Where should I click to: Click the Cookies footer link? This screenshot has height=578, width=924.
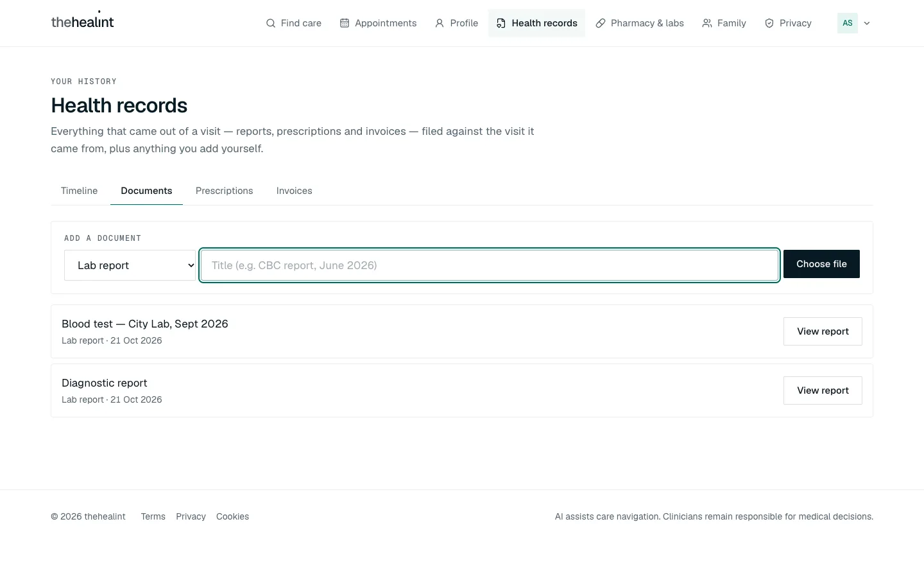[x=232, y=516]
